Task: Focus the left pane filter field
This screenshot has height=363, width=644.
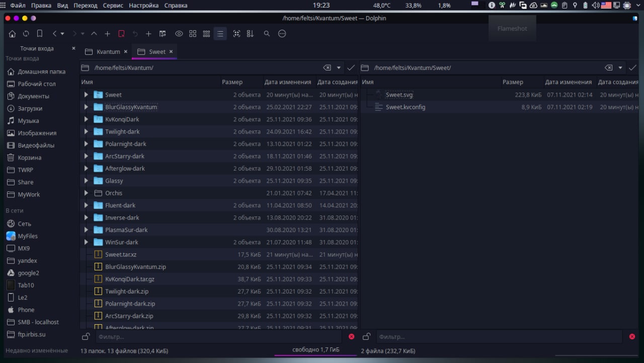Action: click(x=219, y=337)
